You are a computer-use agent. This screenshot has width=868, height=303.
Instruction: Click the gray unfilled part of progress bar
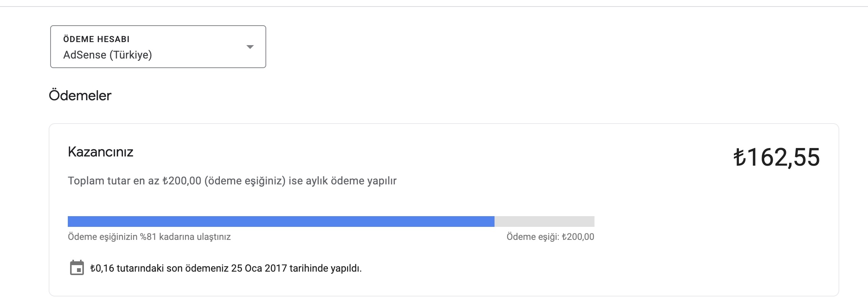click(x=544, y=222)
